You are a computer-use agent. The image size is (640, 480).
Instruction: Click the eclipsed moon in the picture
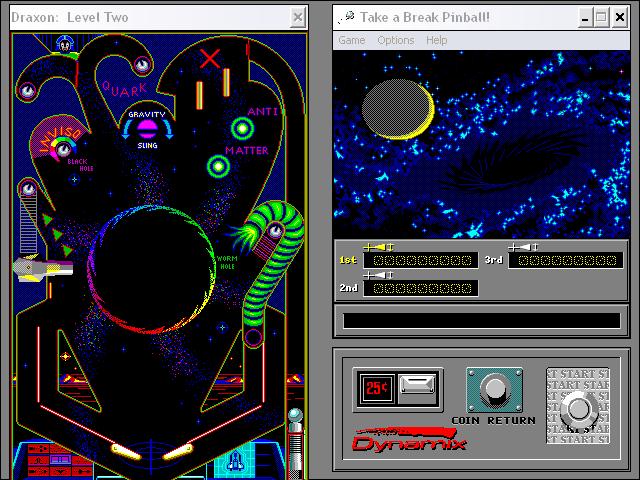pyautogui.click(x=398, y=109)
